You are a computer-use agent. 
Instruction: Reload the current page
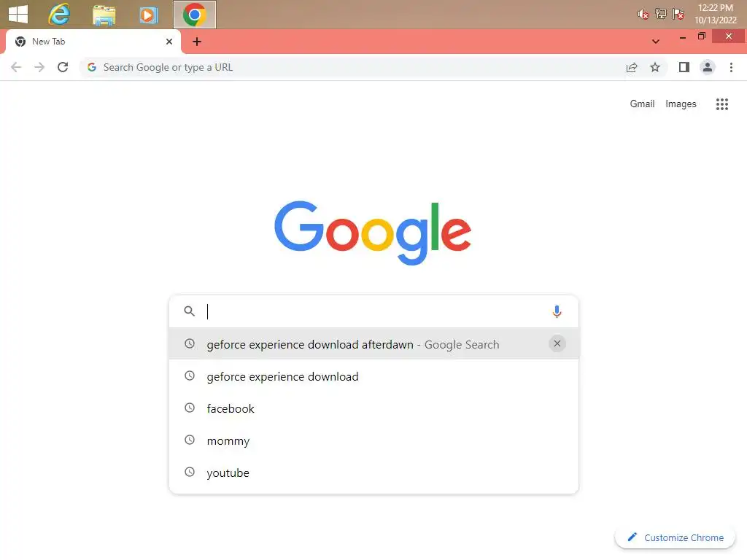63,67
